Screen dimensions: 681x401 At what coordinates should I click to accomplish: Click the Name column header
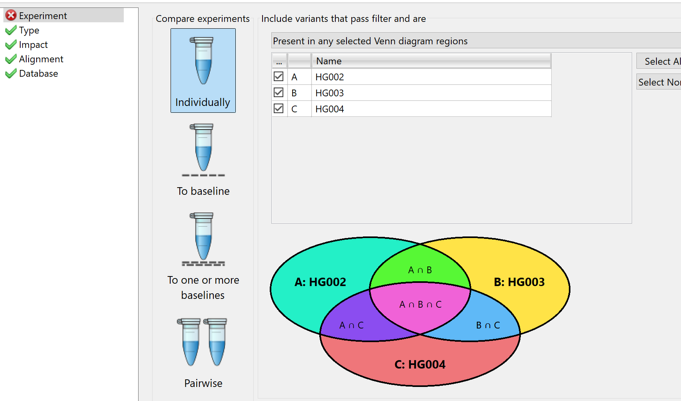[431, 61]
